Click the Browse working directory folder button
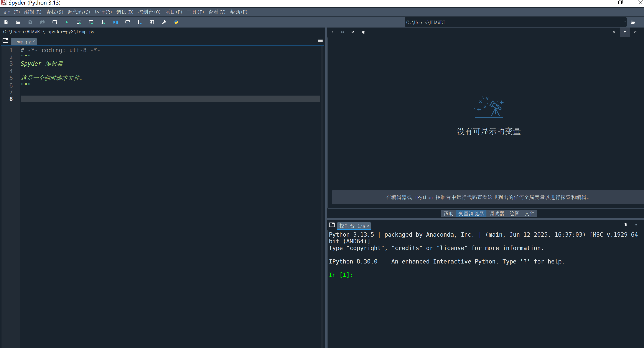644x348 pixels. [633, 22]
